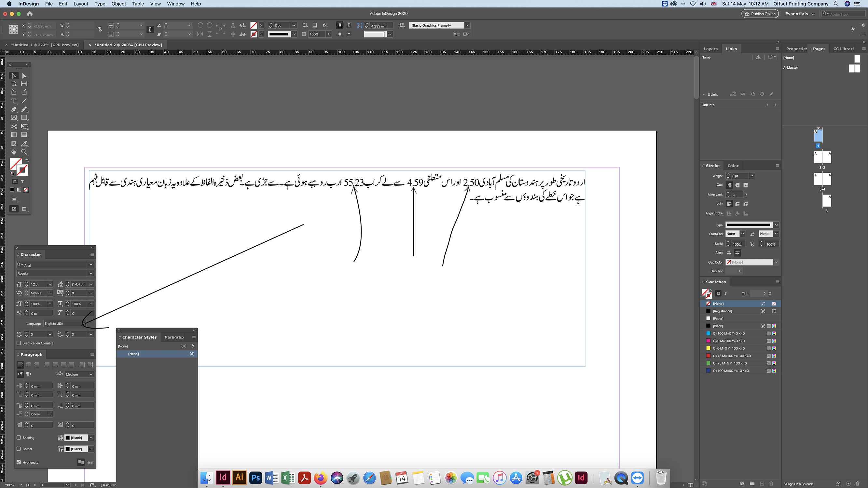Viewport: 868px width, 488px height.
Task: Select the Rectangle Frame tool
Action: 14,117
